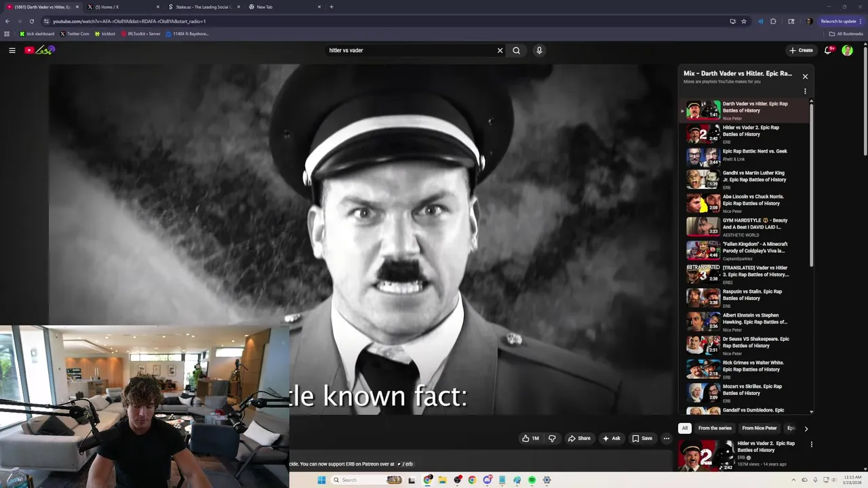This screenshot has height=488, width=868.
Task: Play Mozart vs Skrillex video
Action: [745, 393]
